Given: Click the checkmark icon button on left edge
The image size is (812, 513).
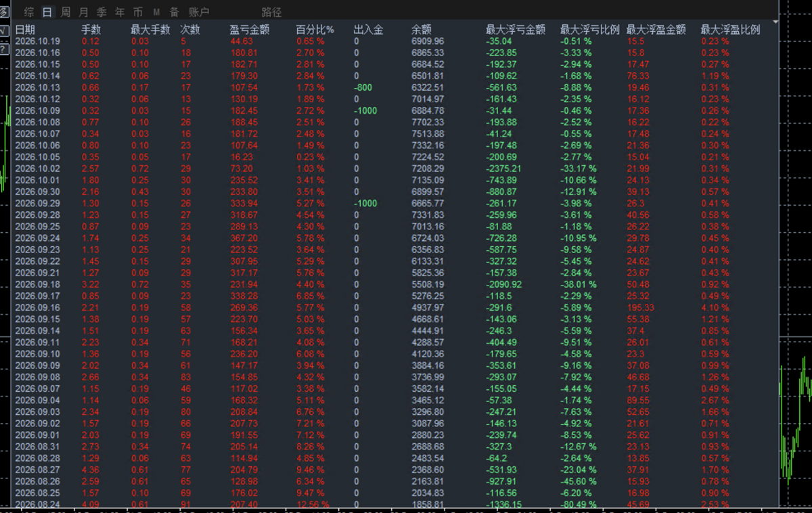Looking at the screenshot, I should [3, 30].
